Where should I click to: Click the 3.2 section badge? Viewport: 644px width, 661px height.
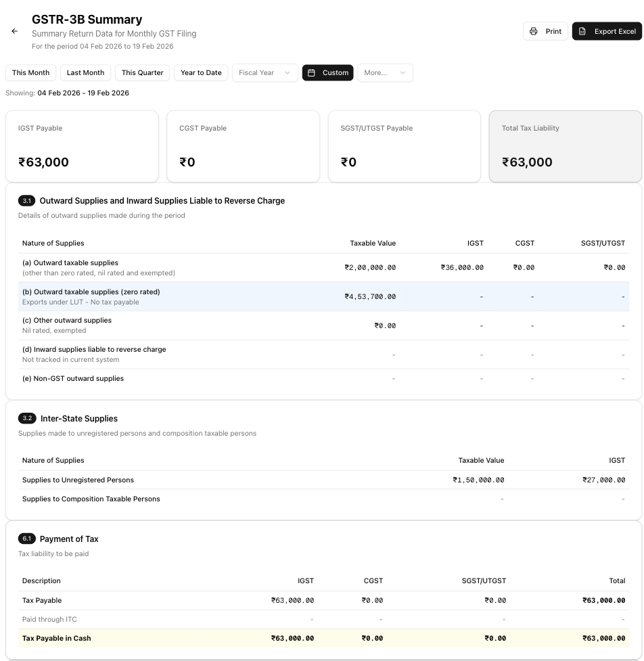click(x=26, y=419)
